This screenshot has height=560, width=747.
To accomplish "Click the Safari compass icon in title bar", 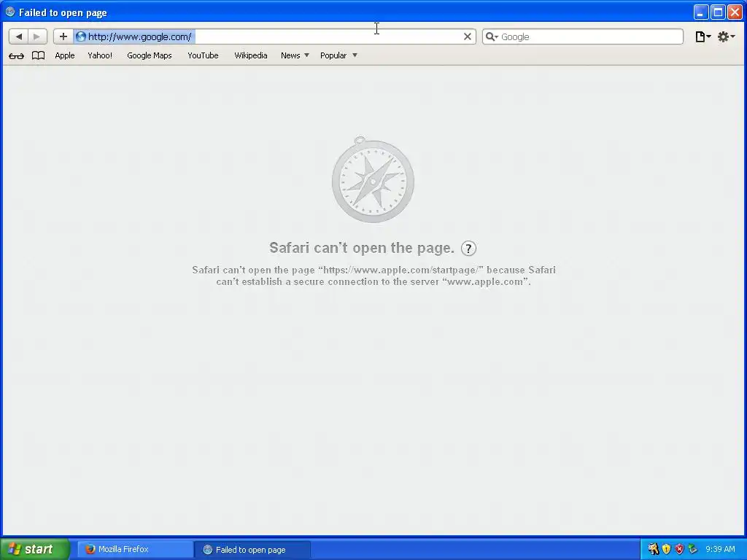I will [x=10, y=12].
